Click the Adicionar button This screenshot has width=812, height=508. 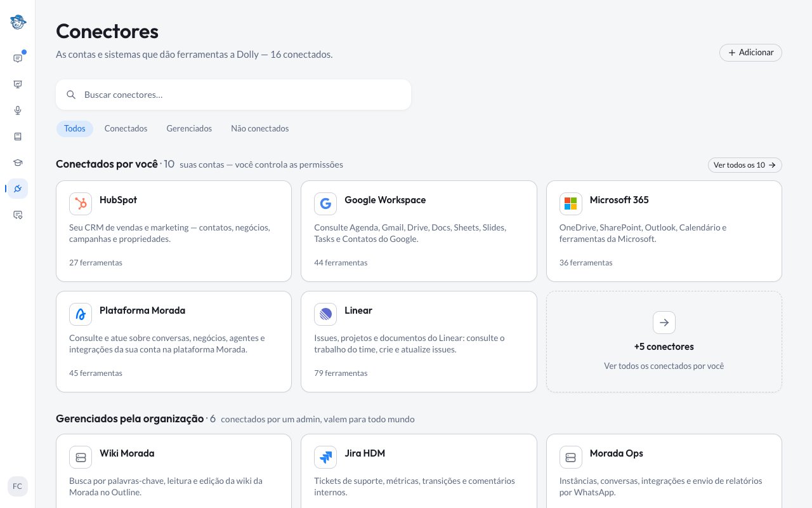coord(750,53)
